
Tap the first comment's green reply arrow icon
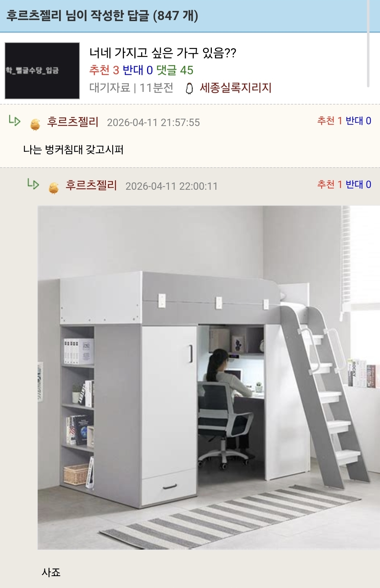click(15, 121)
